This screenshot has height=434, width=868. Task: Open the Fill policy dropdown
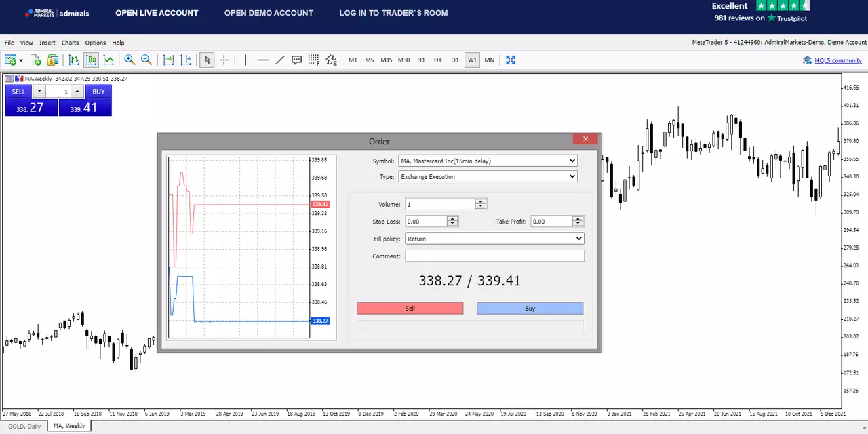[x=494, y=239]
